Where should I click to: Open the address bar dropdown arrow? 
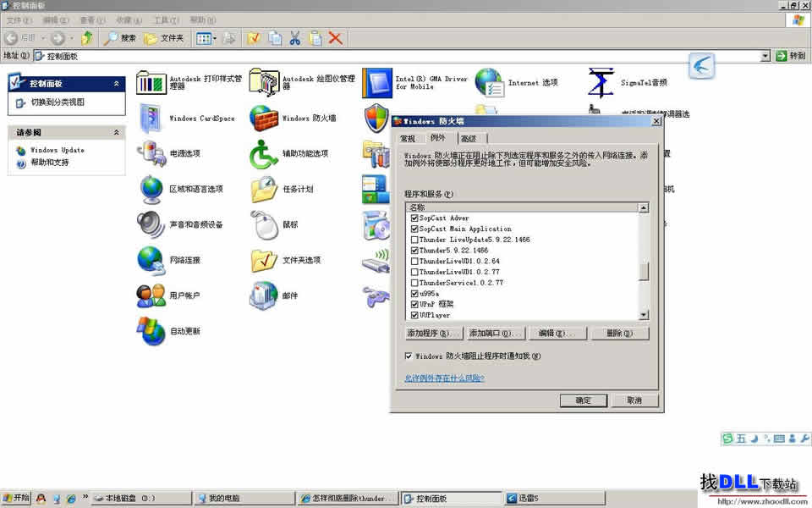pos(765,56)
